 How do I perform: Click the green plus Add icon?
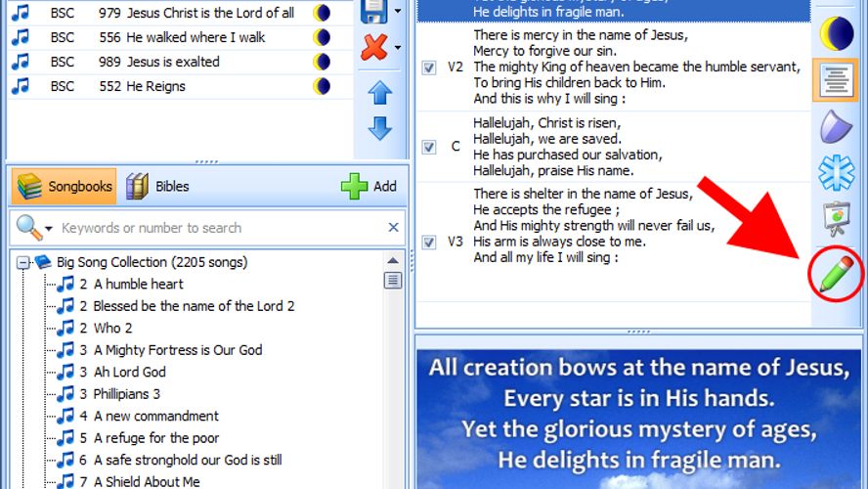(x=354, y=186)
